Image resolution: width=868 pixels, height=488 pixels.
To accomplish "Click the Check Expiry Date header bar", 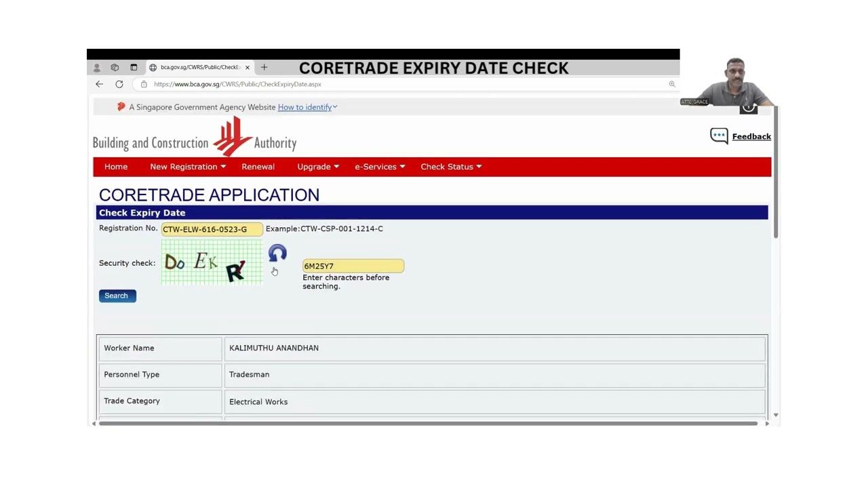I will point(432,213).
